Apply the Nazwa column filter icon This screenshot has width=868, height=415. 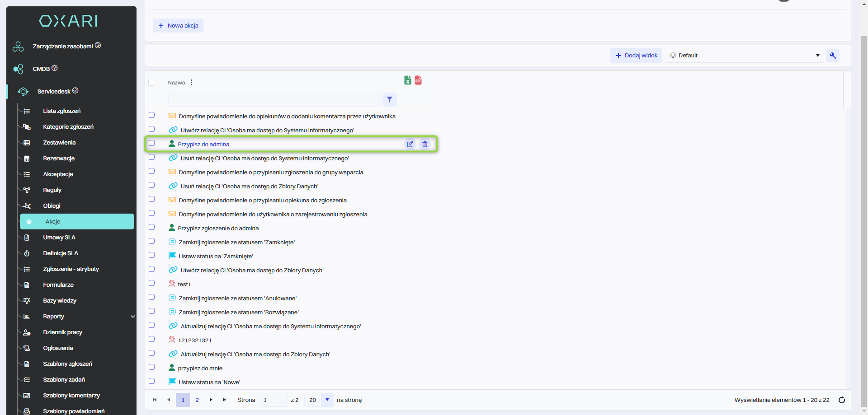[x=389, y=100]
